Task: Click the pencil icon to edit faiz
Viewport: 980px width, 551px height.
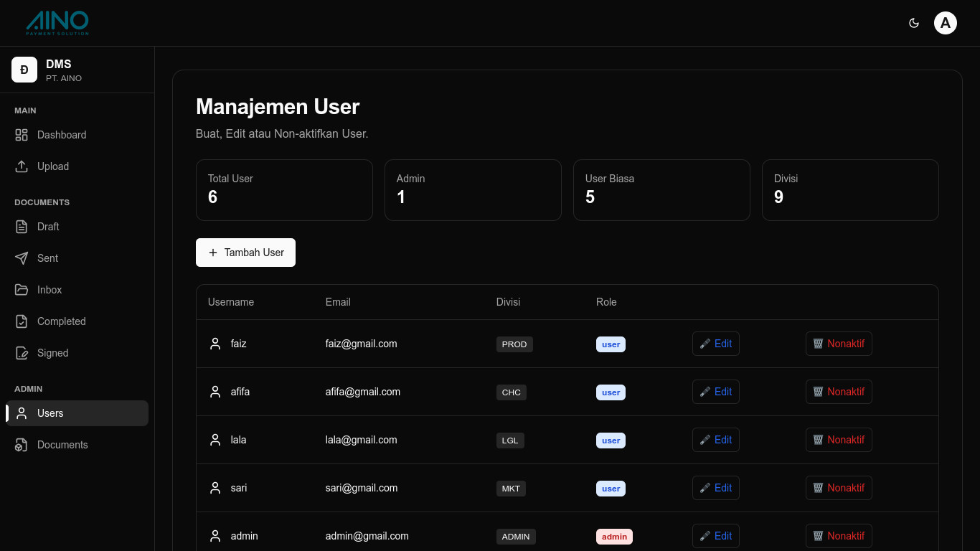Action: coord(705,344)
